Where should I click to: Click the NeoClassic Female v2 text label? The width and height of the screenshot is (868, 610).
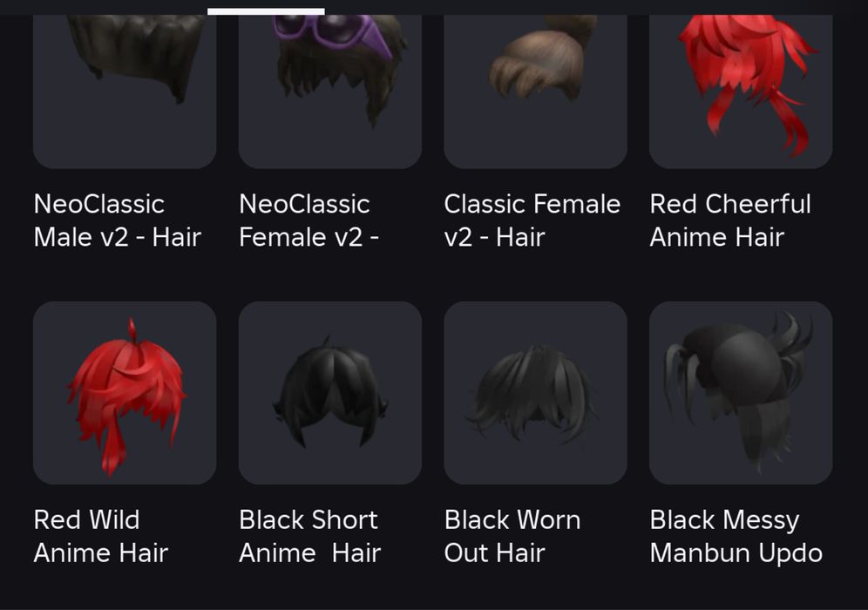point(309,220)
